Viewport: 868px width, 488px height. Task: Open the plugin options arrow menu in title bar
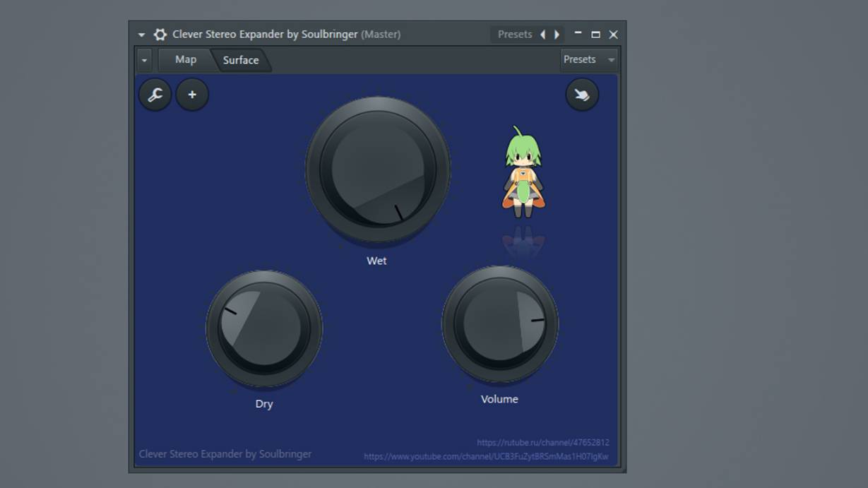(x=141, y=35)
